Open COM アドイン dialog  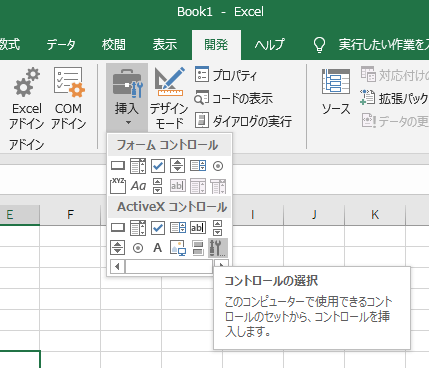68,97
